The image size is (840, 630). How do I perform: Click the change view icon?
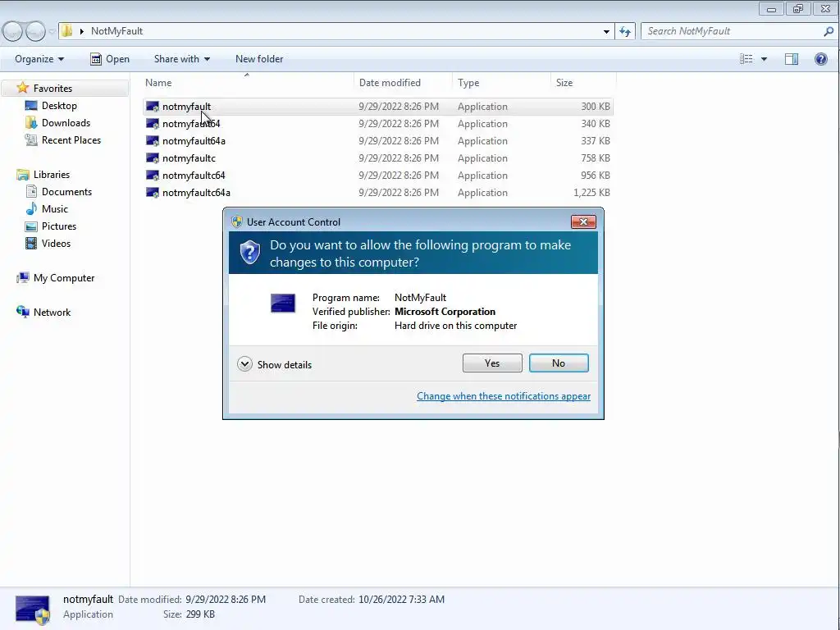coord(746,59)
